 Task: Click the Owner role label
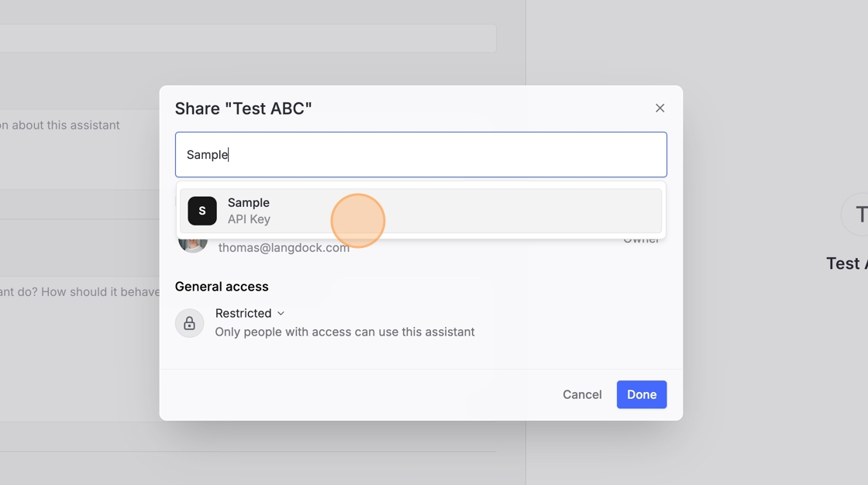coord(641,241)
